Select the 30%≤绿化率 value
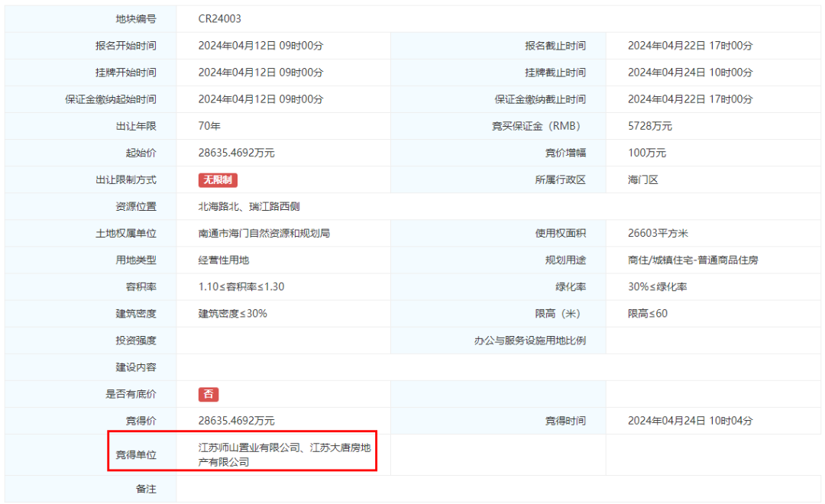The width and height of the screenshot is (825, 504). tap(657, 287)
